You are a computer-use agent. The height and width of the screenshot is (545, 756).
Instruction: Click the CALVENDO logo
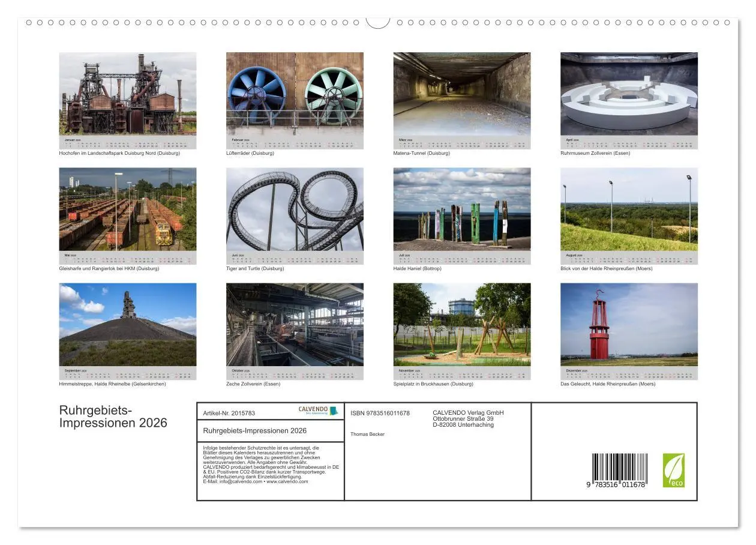coord(319,411)
